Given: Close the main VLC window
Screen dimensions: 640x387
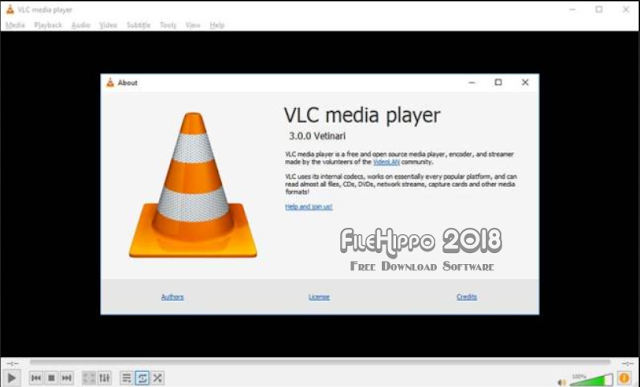Looking at the screenshot, I should pyautogui.click(x=626, y=9).
